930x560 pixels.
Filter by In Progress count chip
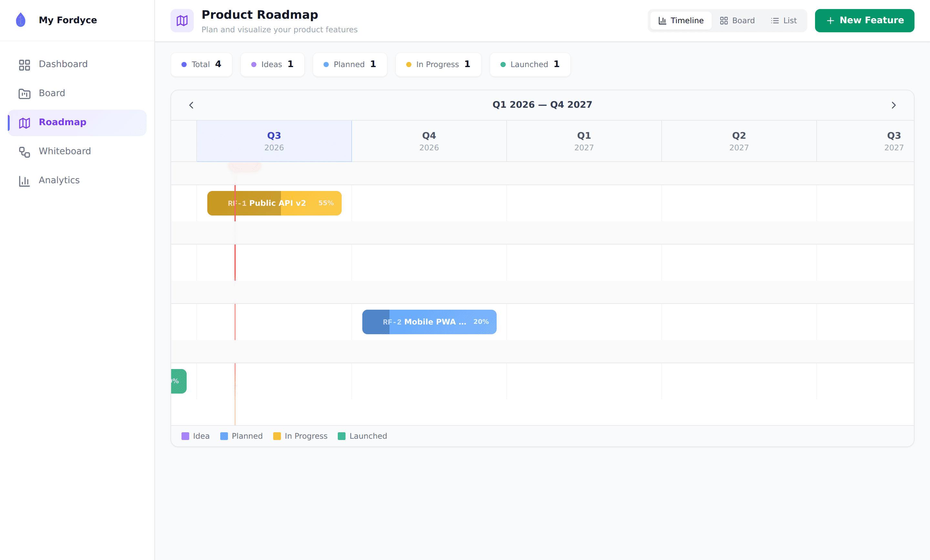click(x=438, y=65)
